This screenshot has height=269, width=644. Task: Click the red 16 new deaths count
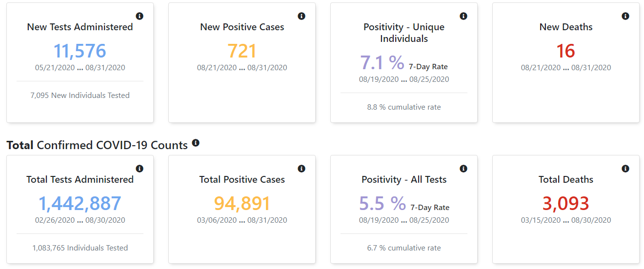pos(566,51)
